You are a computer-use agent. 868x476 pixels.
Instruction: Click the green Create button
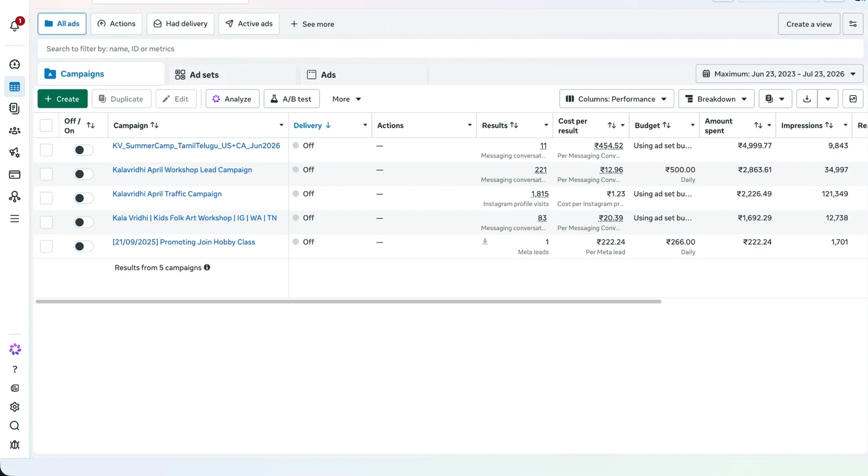[62, 99]
